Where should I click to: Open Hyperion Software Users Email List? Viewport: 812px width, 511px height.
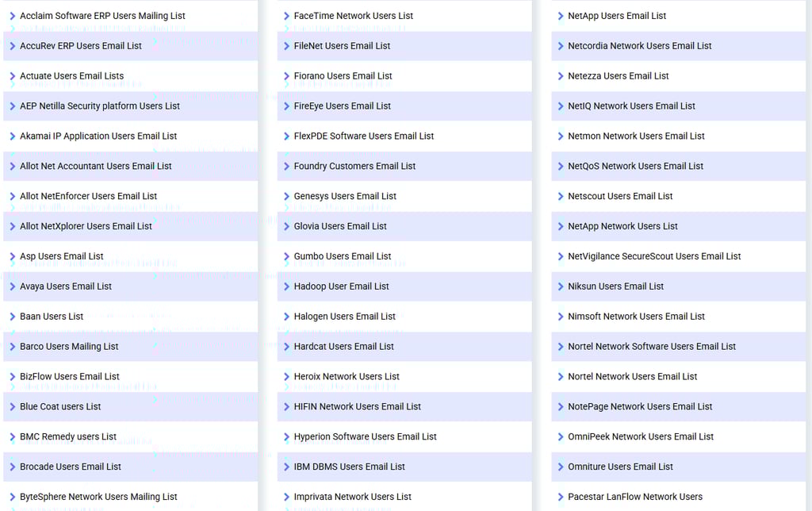click(365, 437)
